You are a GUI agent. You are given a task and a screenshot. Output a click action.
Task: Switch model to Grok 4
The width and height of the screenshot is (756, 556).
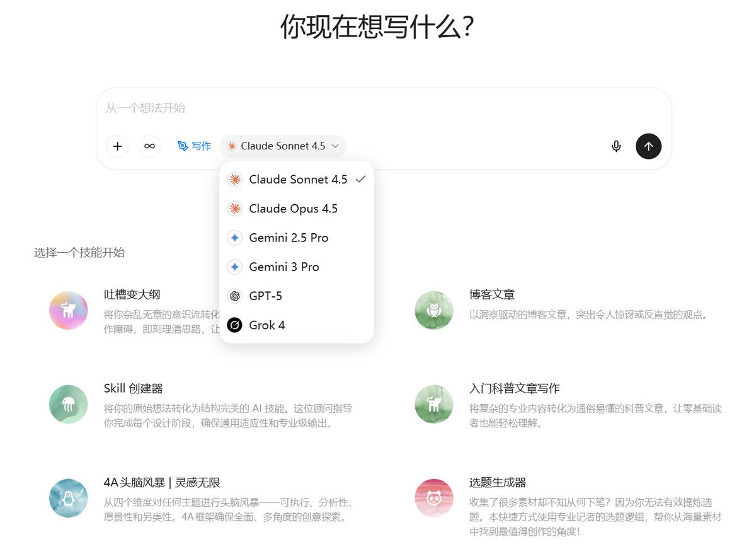click(297, 325)
